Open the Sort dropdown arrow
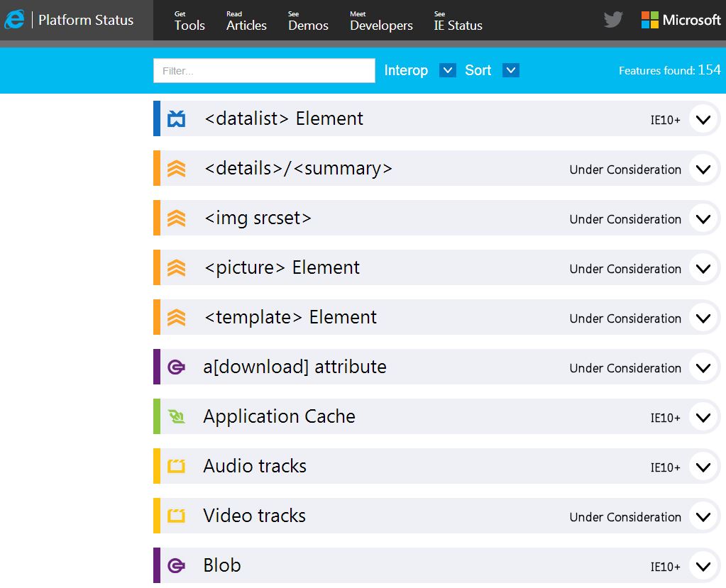The width and height of the screenshot is (726, 588). (x=511, y=70)
